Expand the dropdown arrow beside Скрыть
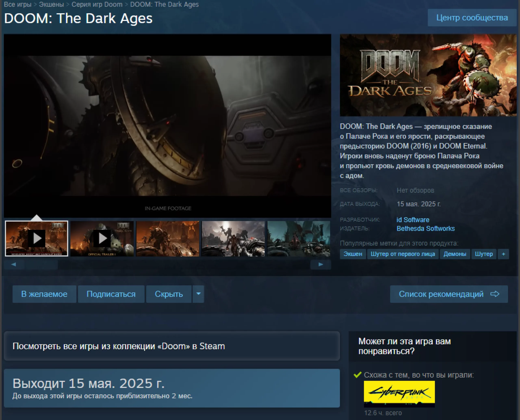The height and width of the screenshot is (420, 520). pos(198,294)
